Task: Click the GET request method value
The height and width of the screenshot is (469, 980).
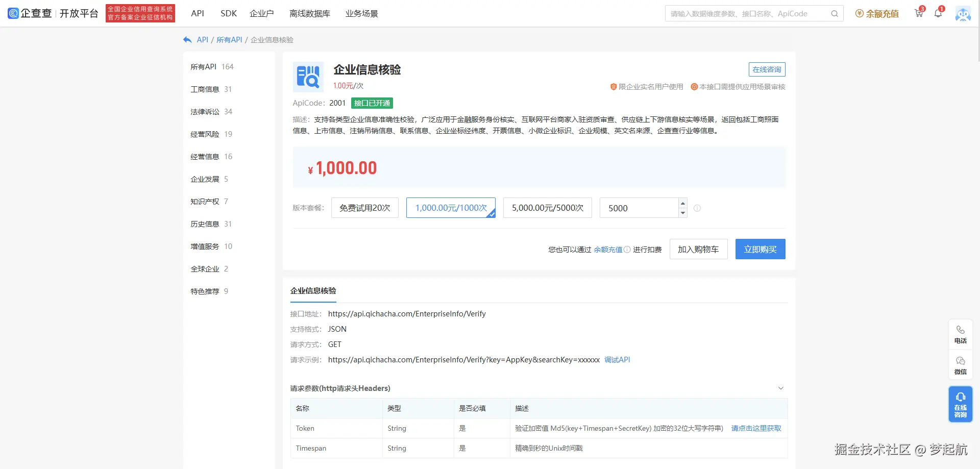Action: point(335,344)
